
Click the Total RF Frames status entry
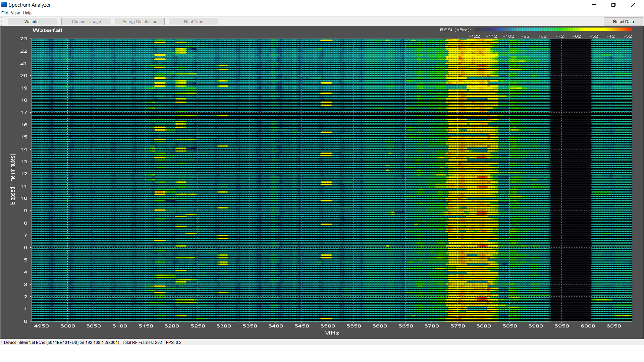coord(142,342)
